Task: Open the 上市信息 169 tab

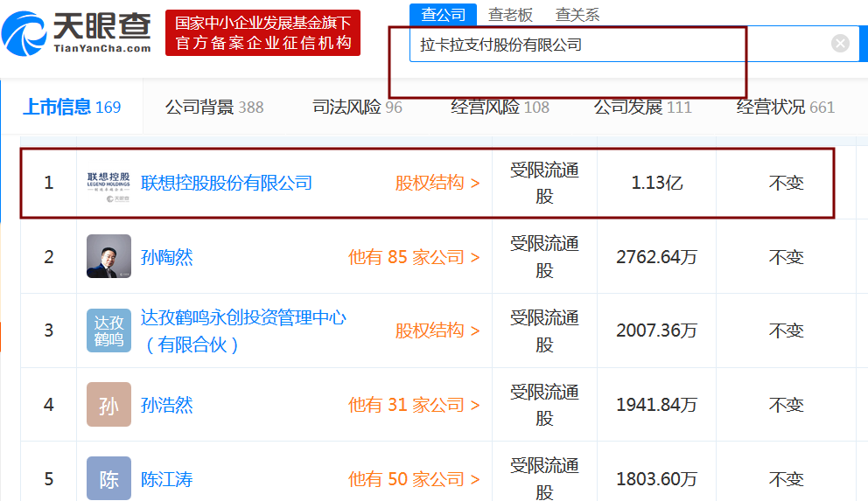Action: coord(72,107)
